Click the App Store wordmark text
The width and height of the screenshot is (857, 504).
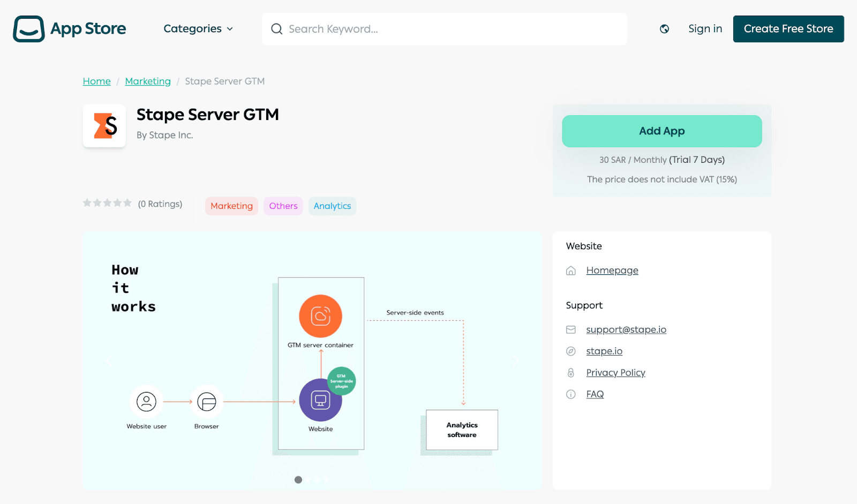pyautogui.click(x=88, y=29)
